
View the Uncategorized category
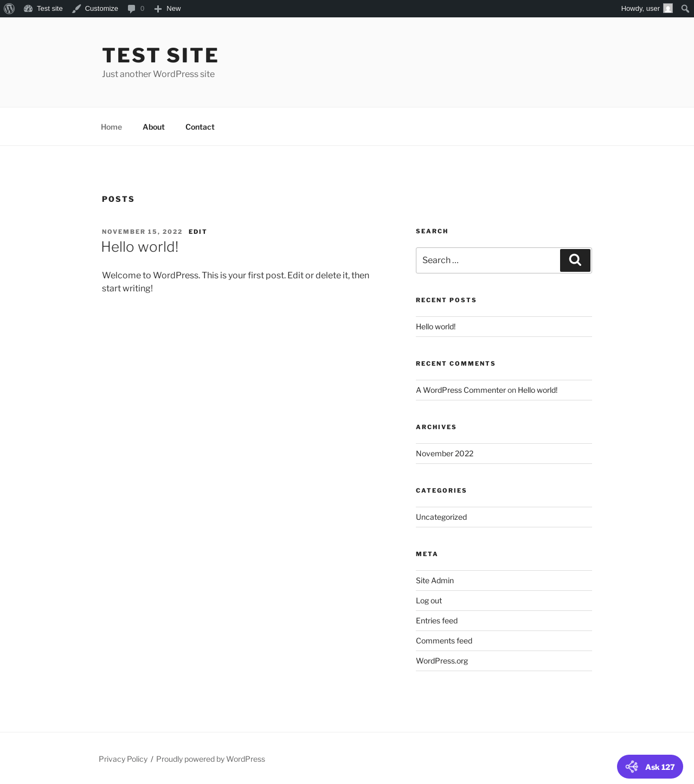coord(441,517)
